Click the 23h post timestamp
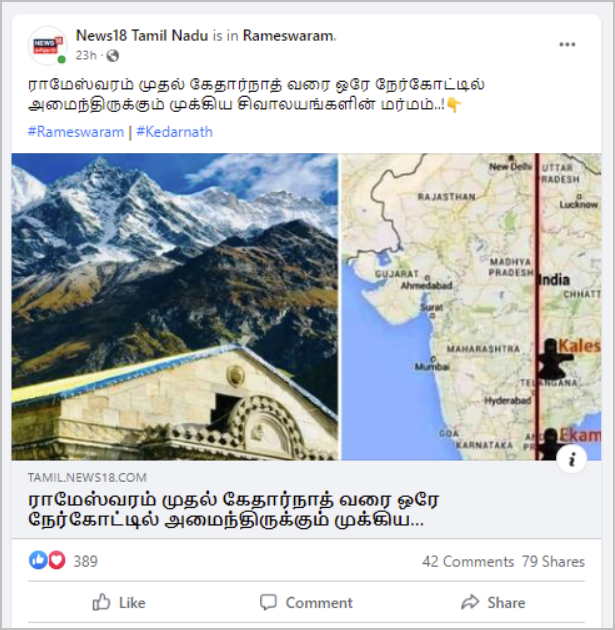 point(86,55)
